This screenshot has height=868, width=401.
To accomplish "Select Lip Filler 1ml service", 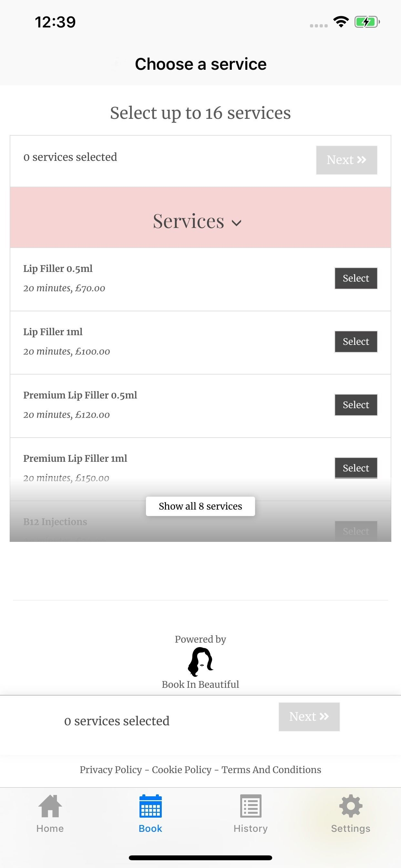I will click(x=356, y=342).
